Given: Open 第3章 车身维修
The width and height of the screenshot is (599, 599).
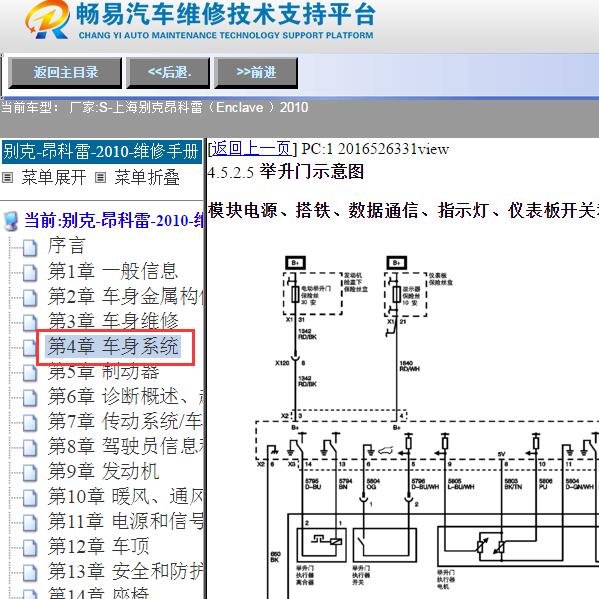Looking at the screenshot, I should (x=113, y=321).
